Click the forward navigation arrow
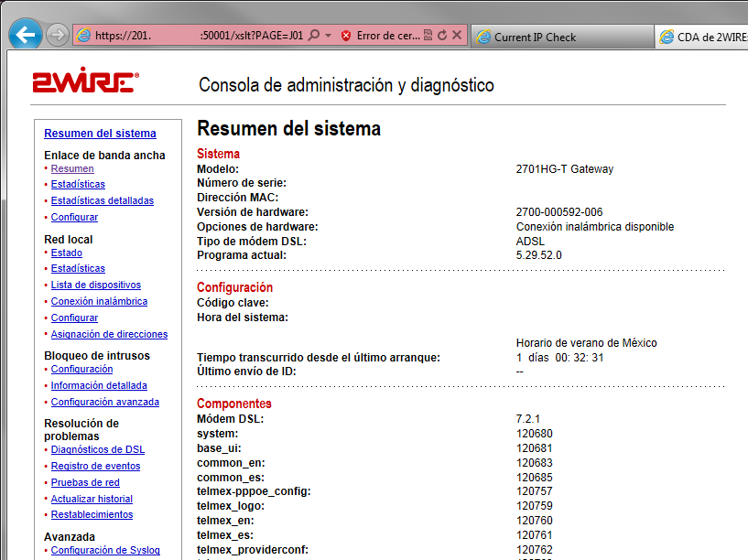This screenshot has width=748, height=560. [55, 34]
